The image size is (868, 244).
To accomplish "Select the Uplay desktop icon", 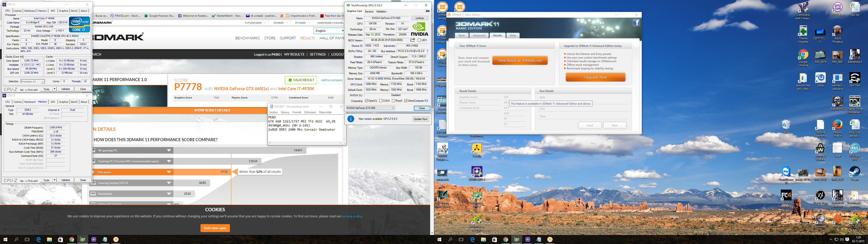I will pos(820,80).
